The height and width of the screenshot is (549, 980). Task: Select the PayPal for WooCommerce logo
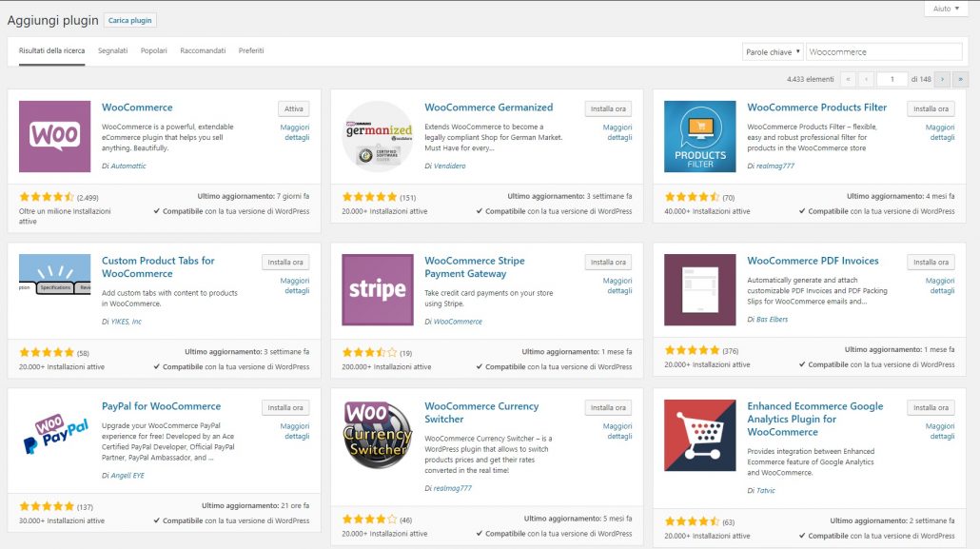point(54,436)
